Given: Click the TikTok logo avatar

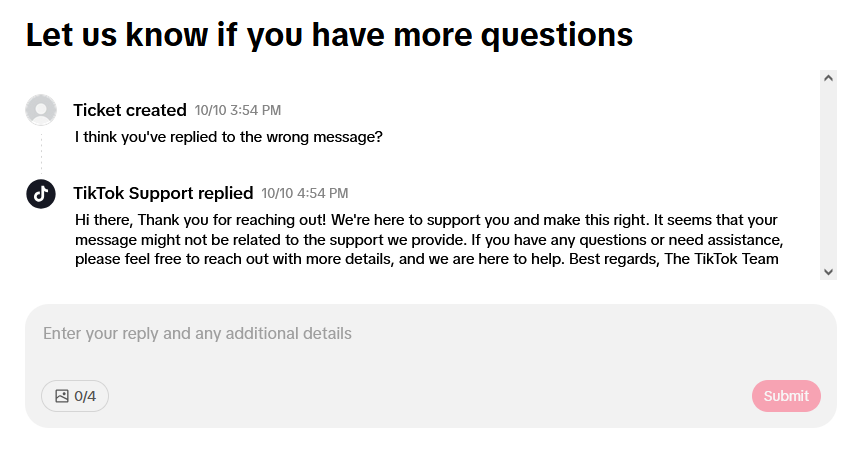Looking at the screenshot, I should [x=41, y=194].
